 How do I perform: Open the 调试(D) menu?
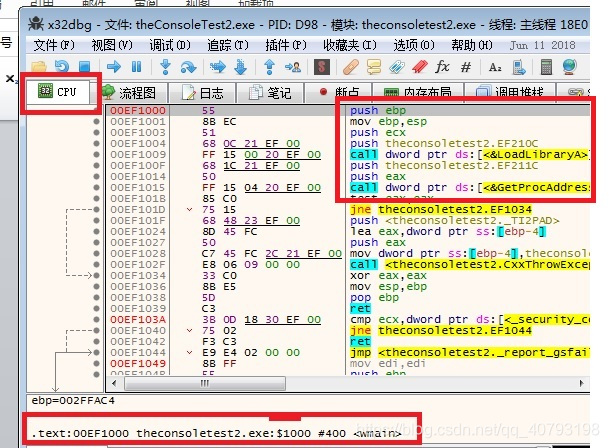170,45
